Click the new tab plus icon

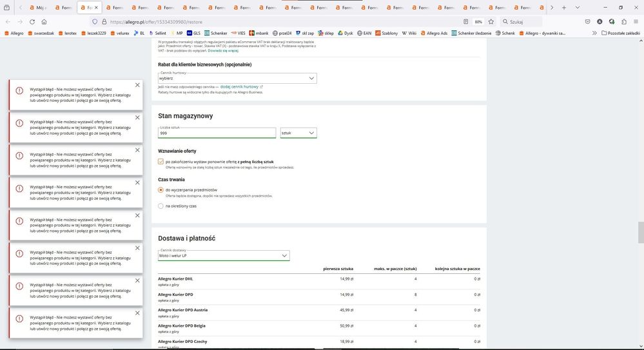point(564,8)
